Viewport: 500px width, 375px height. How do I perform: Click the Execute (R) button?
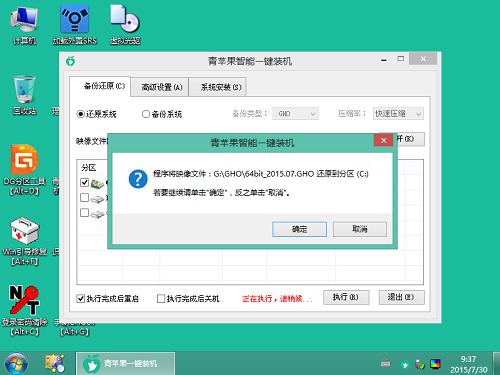pyautogui.click(x=346, y=297)
